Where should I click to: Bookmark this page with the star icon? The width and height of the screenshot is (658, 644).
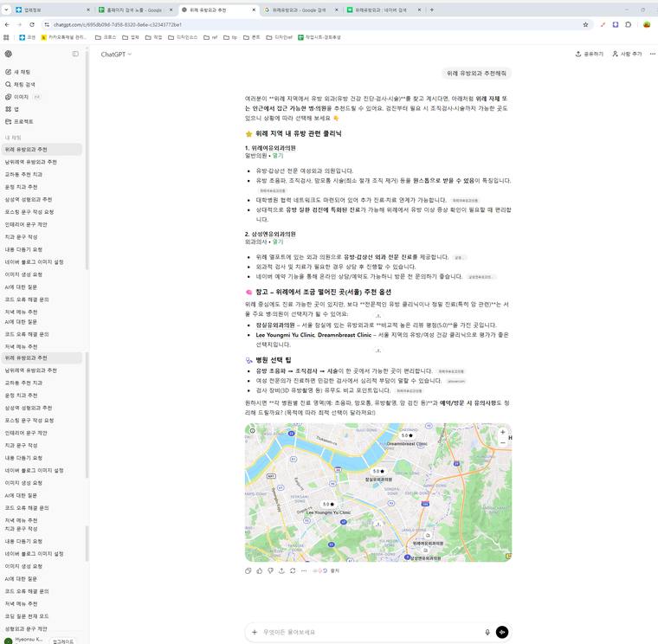[586, 25]
